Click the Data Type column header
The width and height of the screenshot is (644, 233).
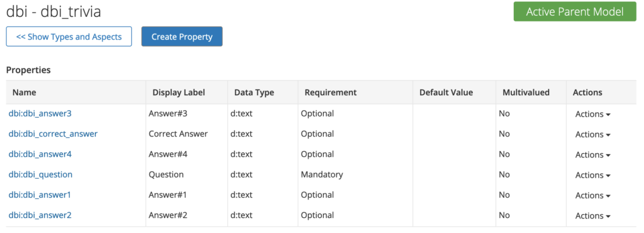coord(254,93)
